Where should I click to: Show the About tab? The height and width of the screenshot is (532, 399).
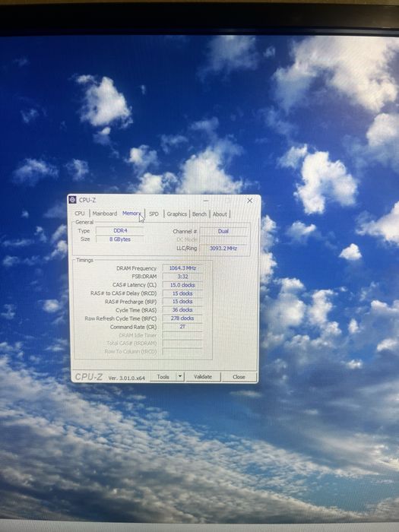click(x=220, y=214)
